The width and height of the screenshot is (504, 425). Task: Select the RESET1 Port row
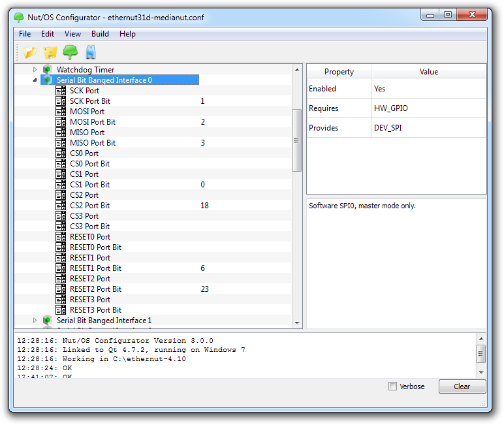point(153,257)
